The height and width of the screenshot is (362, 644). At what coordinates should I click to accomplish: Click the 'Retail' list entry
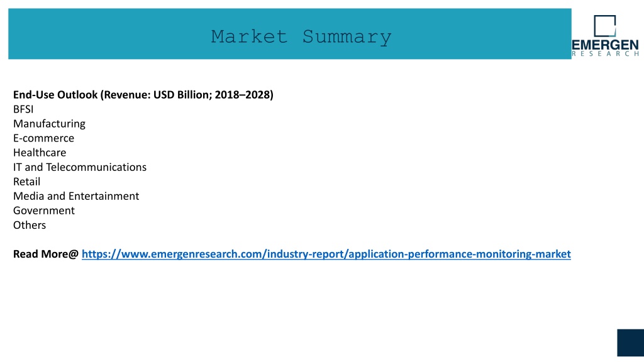pos(26,182)
